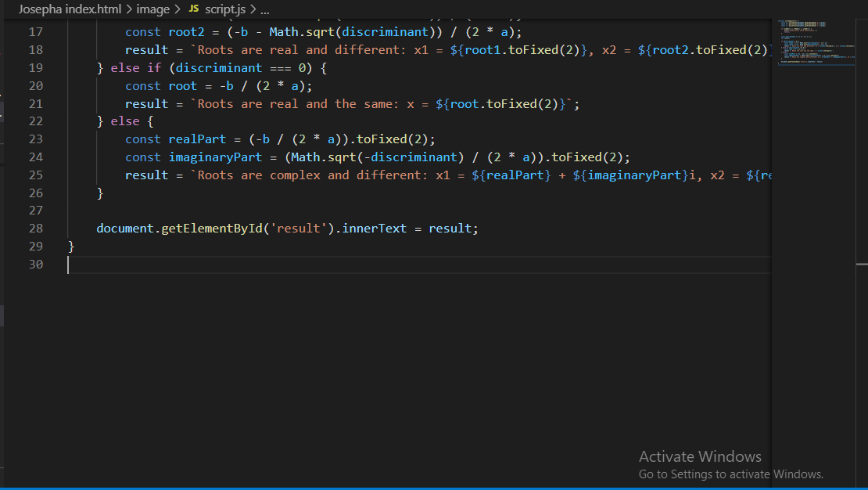This screenshot has height=490, width=868.
Task: Click 'getElementById' on line 28
Action: click(211, 229)
